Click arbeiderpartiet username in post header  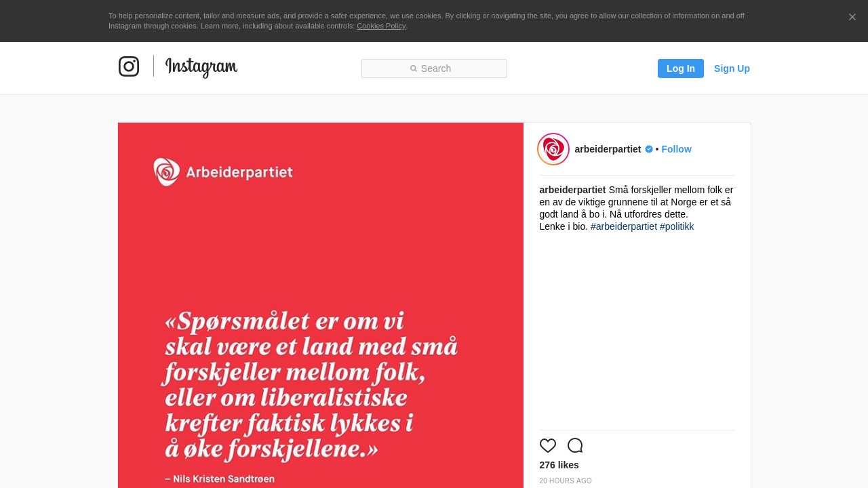(x=608, y=149)
